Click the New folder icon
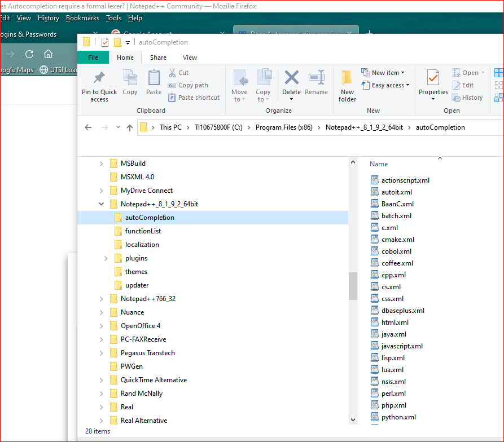The image size is (504, 442). [x=347, y=78]
